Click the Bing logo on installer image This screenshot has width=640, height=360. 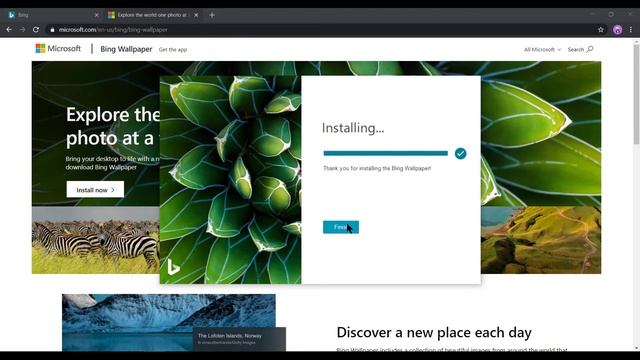click(x=173, y=267)
